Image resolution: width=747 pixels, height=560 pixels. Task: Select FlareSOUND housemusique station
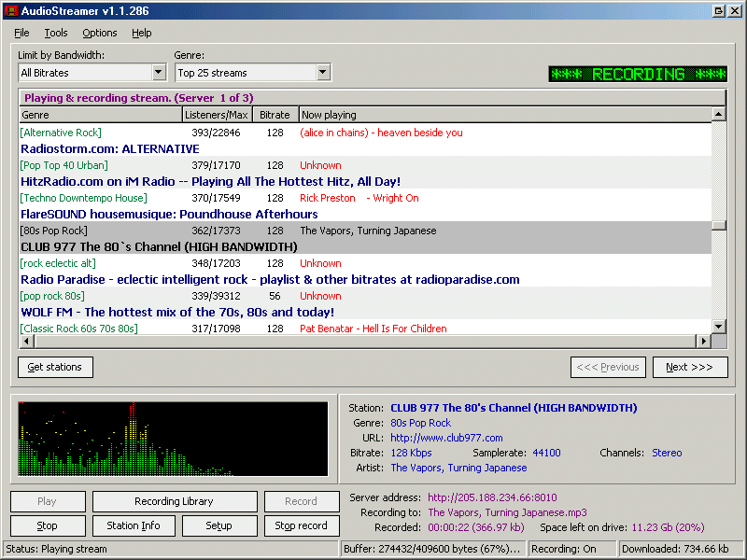pos(169,215)
